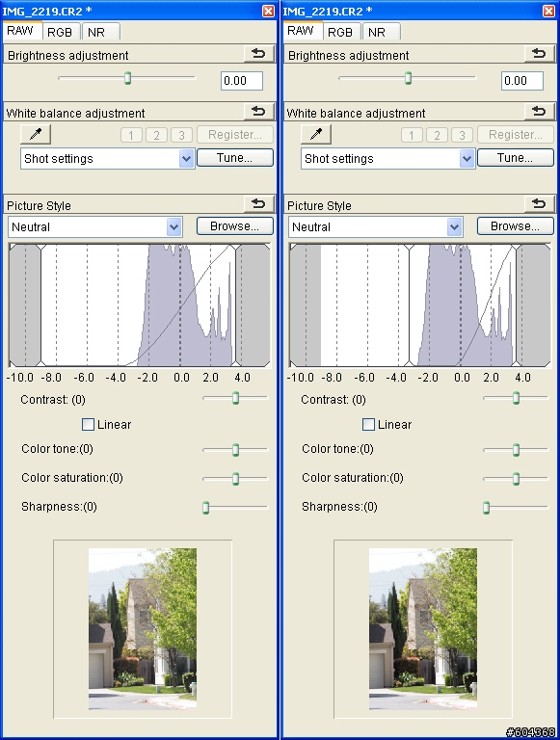Open Neutral picture style dropdown, right panel

[x=375, y=227]
